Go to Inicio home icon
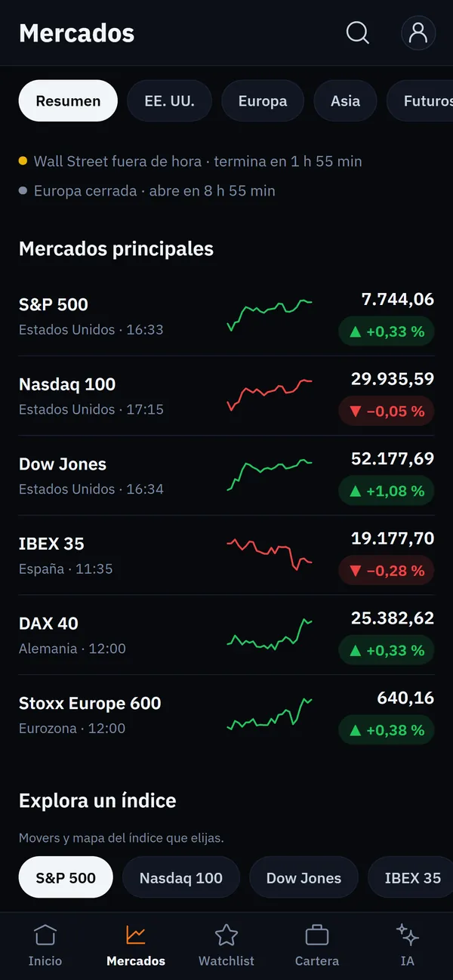 [45, 935]
